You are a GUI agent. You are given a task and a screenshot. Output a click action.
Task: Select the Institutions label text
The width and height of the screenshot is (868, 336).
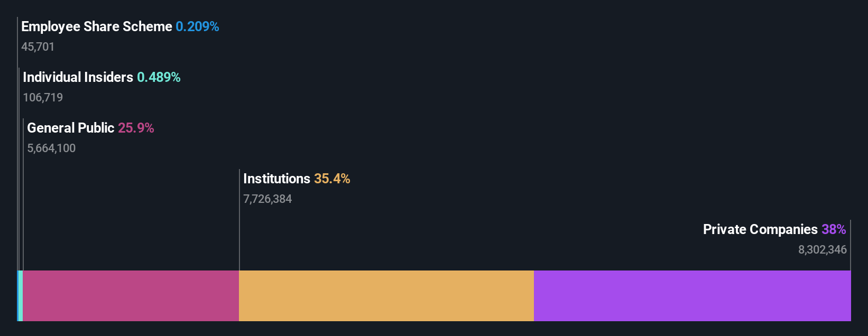tap(276, 179)
